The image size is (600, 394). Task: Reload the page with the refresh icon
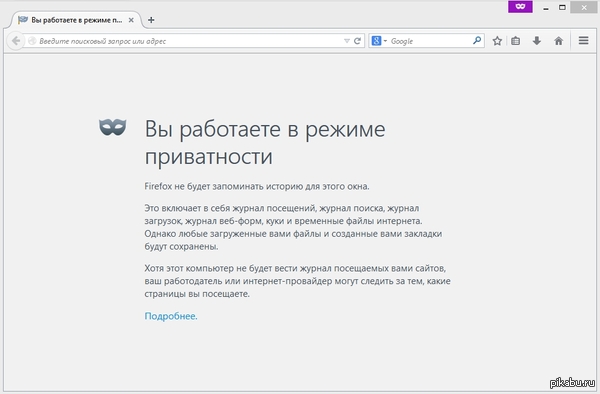click(x=357, y=41)
